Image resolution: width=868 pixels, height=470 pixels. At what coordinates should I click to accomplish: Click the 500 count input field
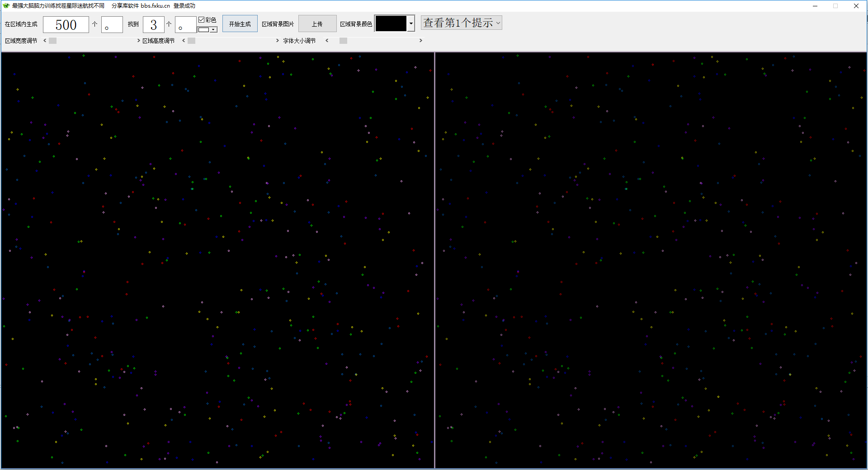click(x=66, y=24)
